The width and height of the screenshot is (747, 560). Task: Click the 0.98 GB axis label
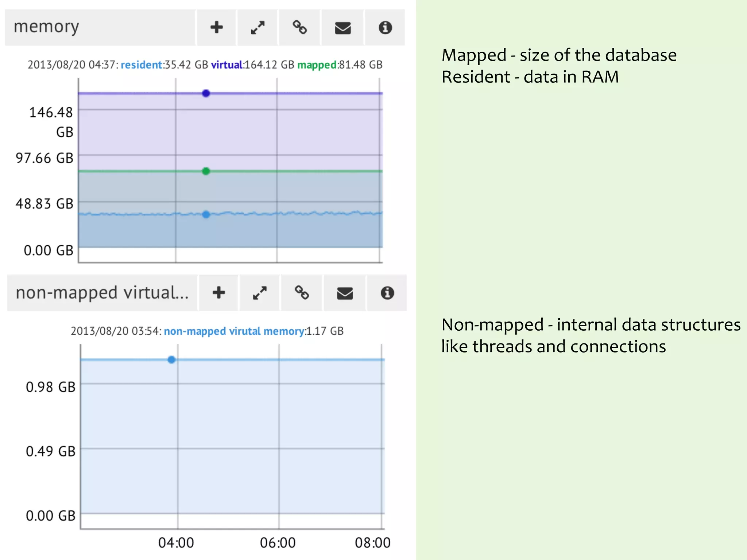(51, 387)
